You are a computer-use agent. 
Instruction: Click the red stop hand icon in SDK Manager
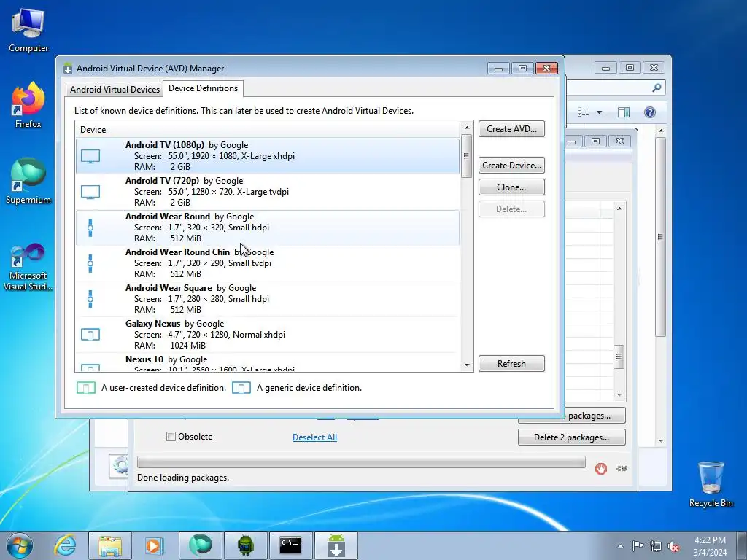(x=601, y=469)
